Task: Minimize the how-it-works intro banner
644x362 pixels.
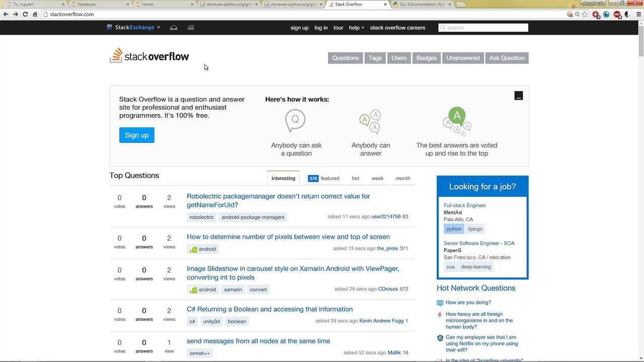Action: tap(519, 96)
